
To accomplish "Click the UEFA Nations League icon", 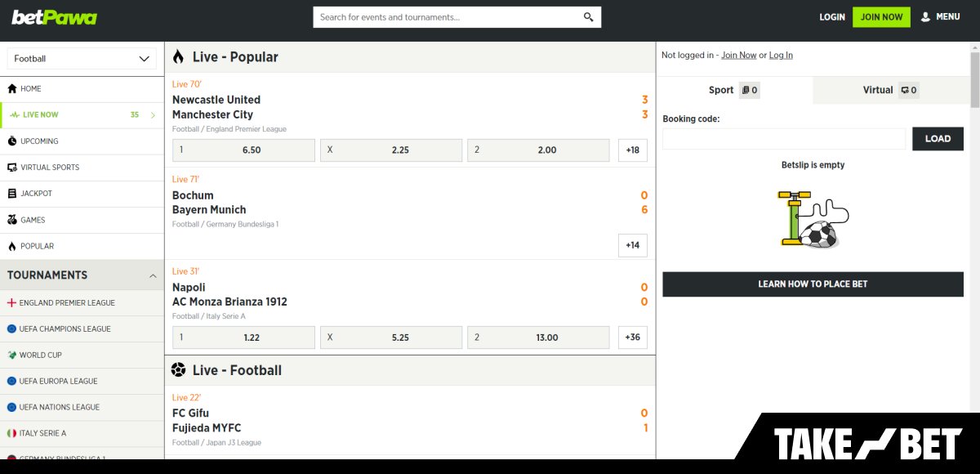I will 11,407.
